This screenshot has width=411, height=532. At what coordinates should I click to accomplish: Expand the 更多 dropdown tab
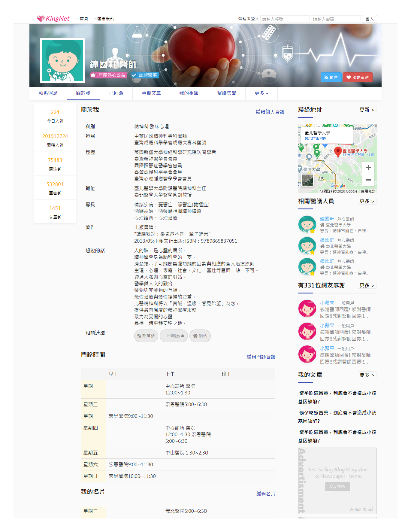pyautogui.click(x=261, y=93)
